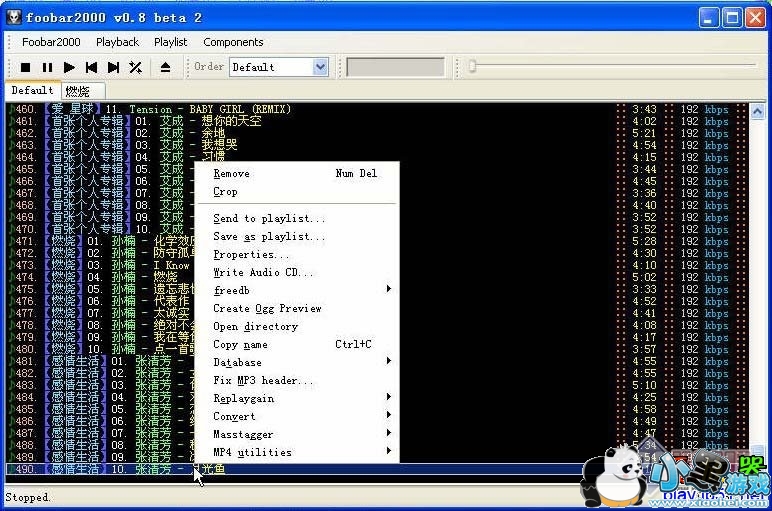Open the Components menu
Image resolution: width=772 pixels, height=511 pixels.
(x=233, y=42)
